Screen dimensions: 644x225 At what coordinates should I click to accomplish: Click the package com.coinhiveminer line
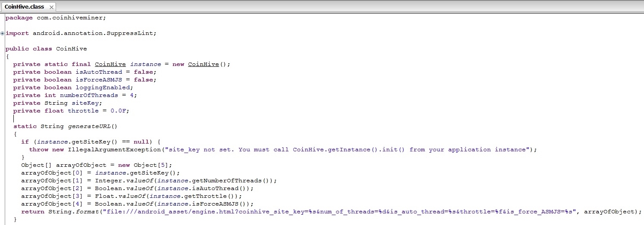(x=55, y=18)
